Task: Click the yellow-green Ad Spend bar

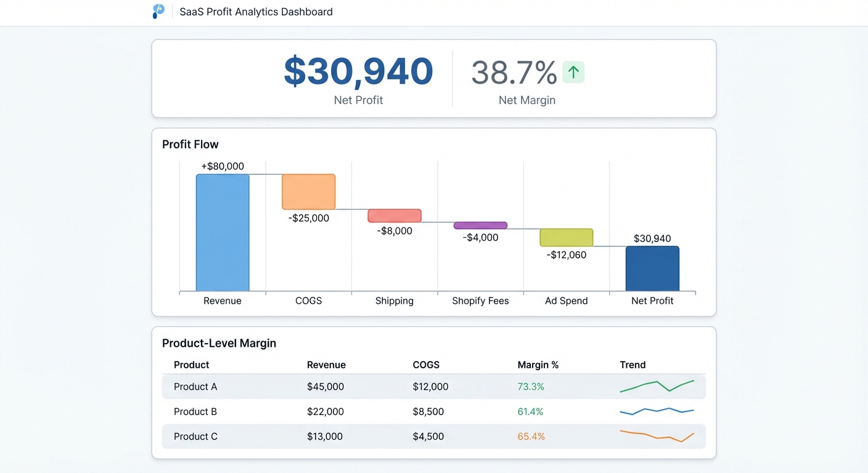Action: (567, 238)
